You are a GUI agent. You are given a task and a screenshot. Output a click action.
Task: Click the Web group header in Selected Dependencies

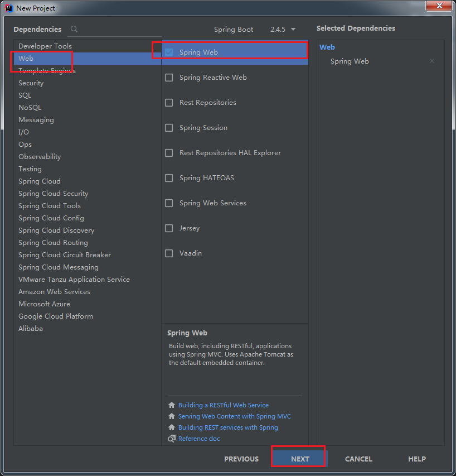click(327, 47)
